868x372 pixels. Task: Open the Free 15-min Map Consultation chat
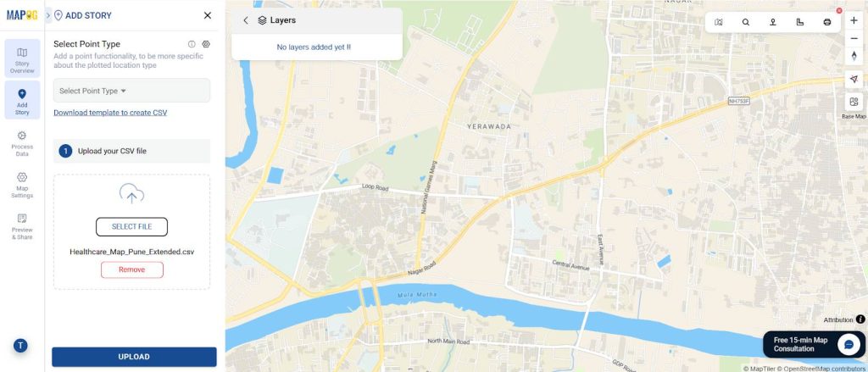click(x=815, y=344)
